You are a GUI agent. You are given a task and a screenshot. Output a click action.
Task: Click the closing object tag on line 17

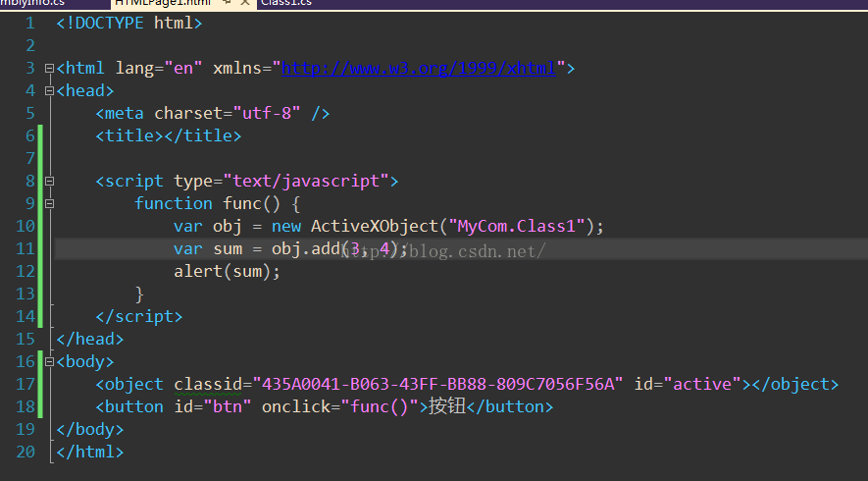point(794,384)
